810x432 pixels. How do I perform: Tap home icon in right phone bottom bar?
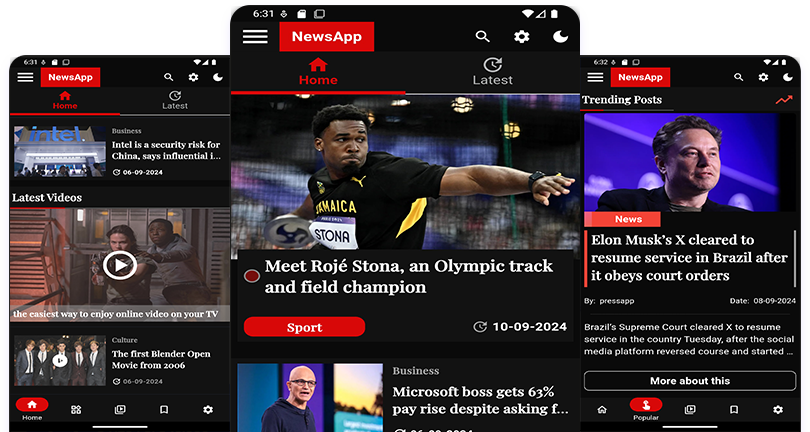pyautogui.click(x=602, y=410)
